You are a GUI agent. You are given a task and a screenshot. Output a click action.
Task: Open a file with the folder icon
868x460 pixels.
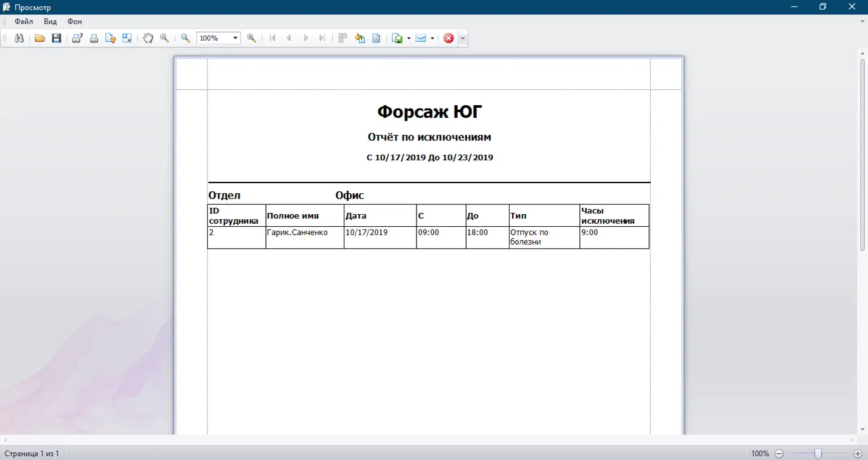click(x=40, y=38)
